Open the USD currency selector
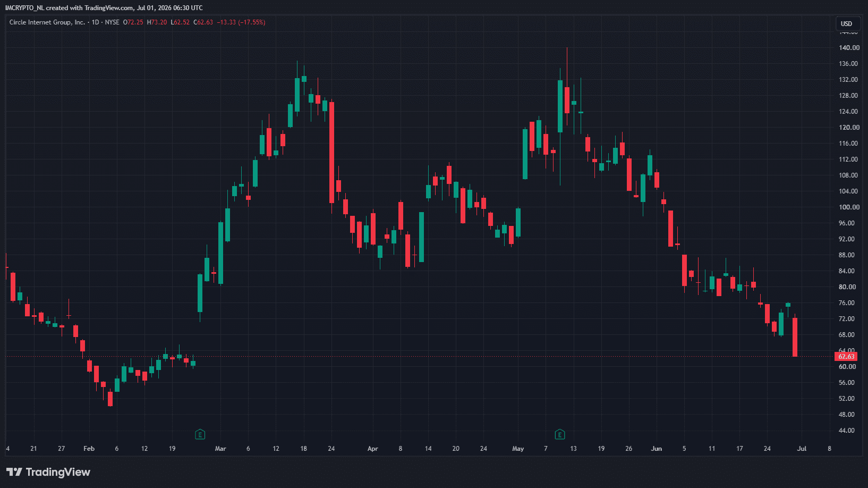Image resolution: width=868 pixels, height=488 pixels. point(846,23)
